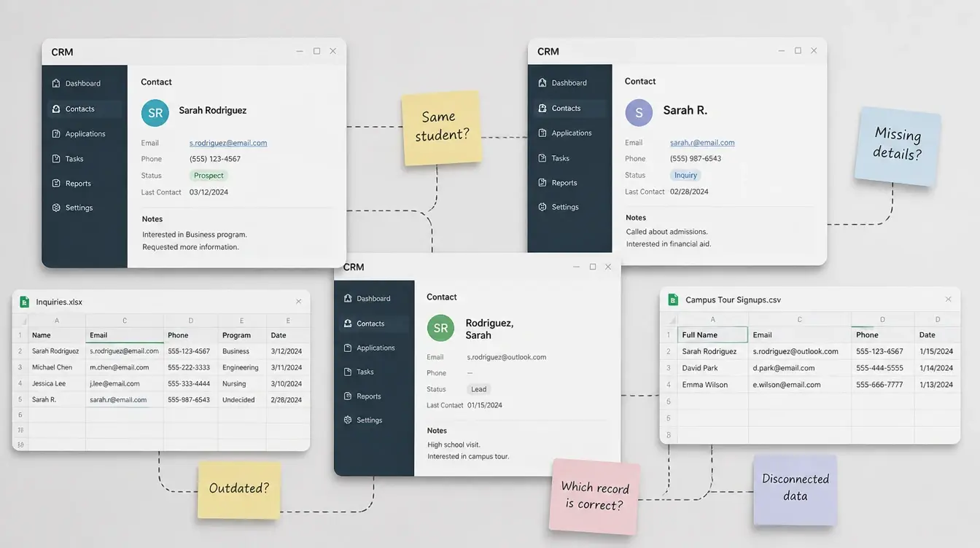Open the s.rodriguez@email.com link in CRM contact

(x=228, y=143)
